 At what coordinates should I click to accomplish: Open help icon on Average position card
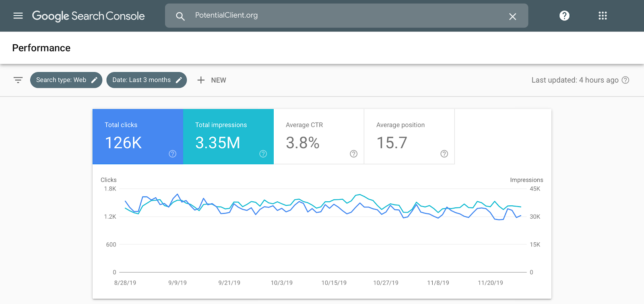click(444, 154)
